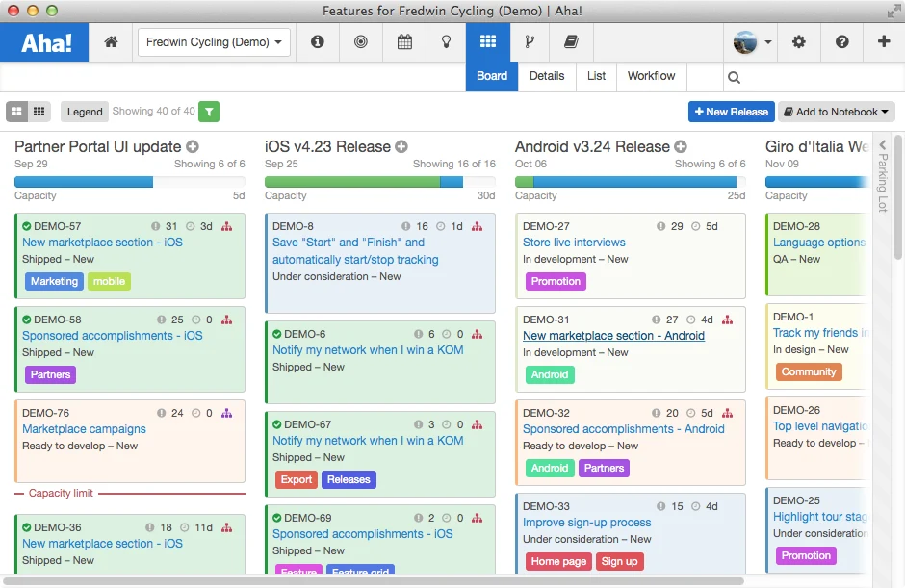Toggle shipped checkmark on DEMO-69
The height and width of the screenshot is (588, 905).
tap(277, 518)
